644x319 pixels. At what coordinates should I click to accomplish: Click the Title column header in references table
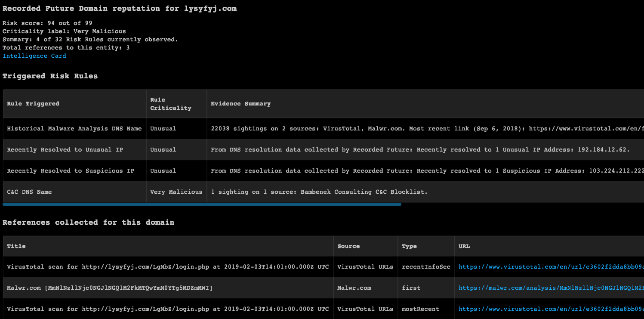[16, 246]
